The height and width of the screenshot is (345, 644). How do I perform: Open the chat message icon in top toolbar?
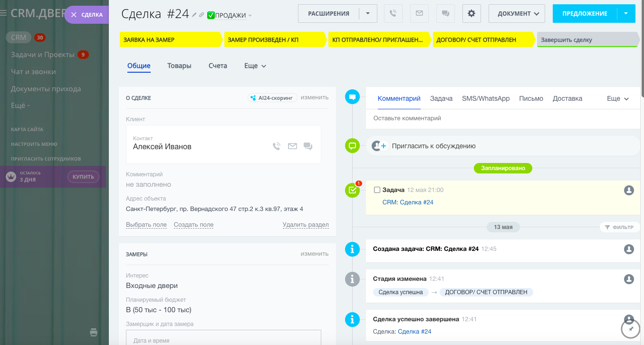pos(445,13)
